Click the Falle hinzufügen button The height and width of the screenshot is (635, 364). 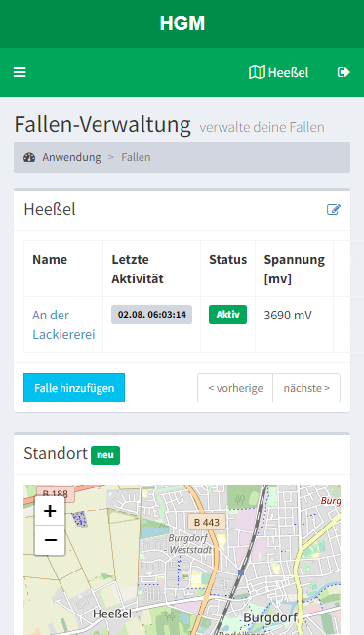click(74, 388)
